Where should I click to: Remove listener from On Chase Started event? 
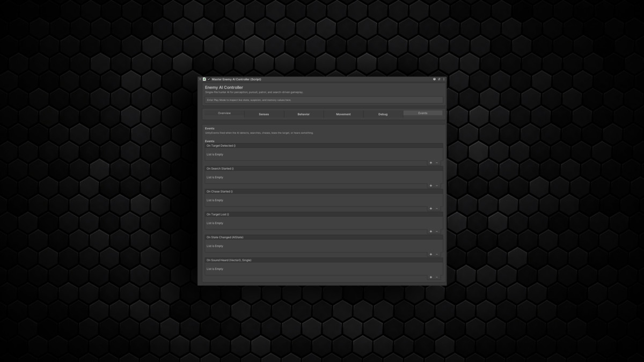[x=437, y=209]
